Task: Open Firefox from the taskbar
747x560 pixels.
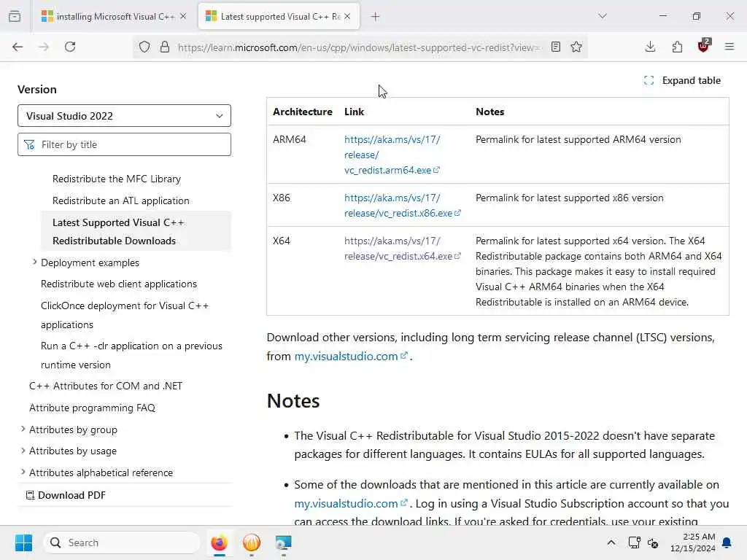Action: (220, 542)
